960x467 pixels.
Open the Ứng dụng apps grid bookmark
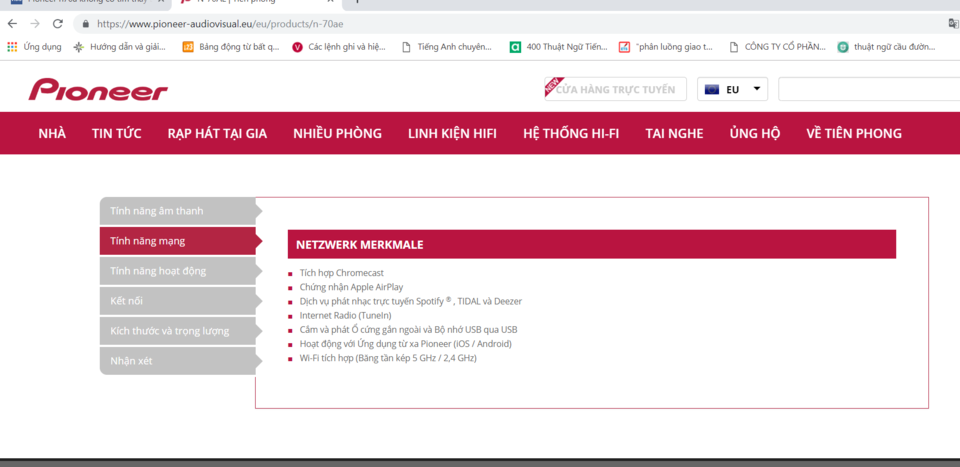(x=34, y=47)
